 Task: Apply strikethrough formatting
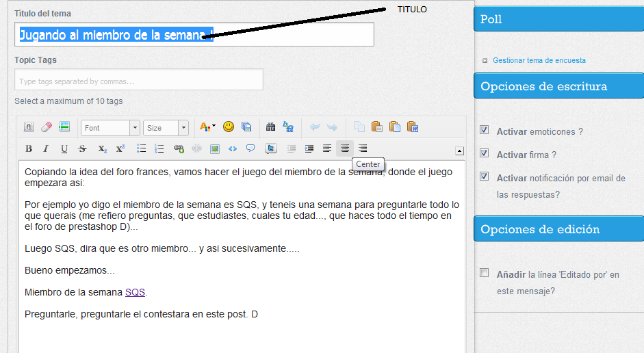83,148
